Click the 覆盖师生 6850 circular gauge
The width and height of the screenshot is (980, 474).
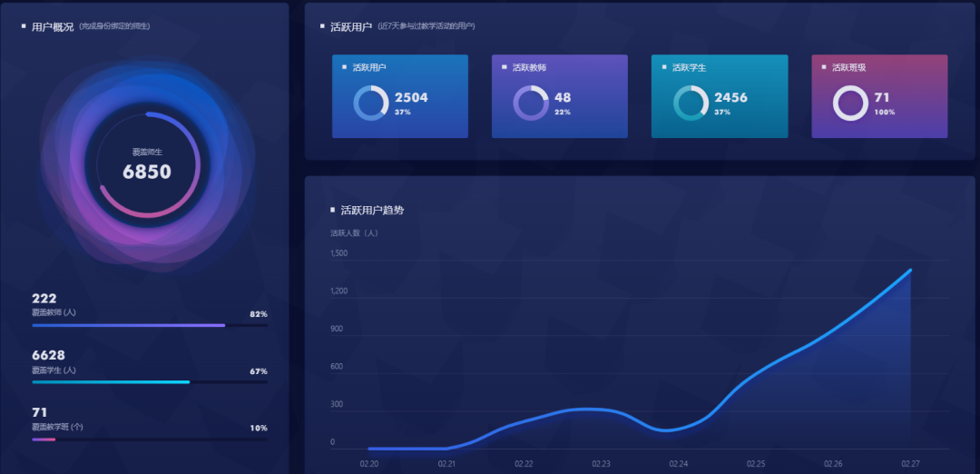[x=147, y=165]
